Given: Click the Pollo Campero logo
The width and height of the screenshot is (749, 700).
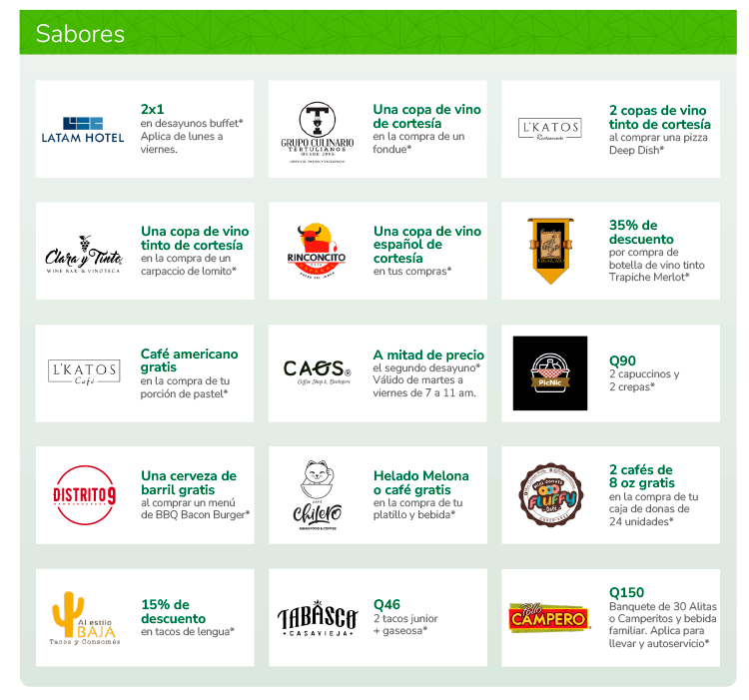Looking at the screenshot, I should click(549, 618).
